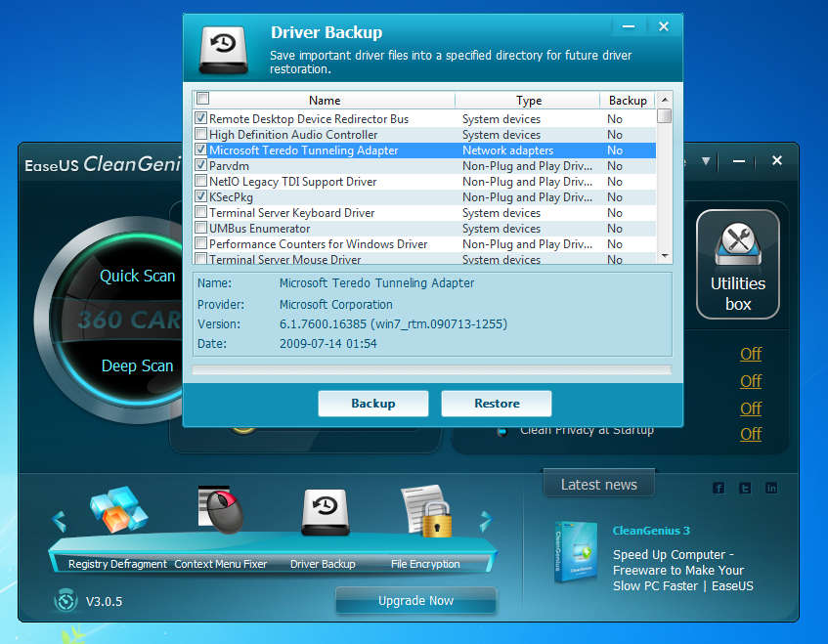Check Terminal Server Keyboard Driver

coord(200,212)
